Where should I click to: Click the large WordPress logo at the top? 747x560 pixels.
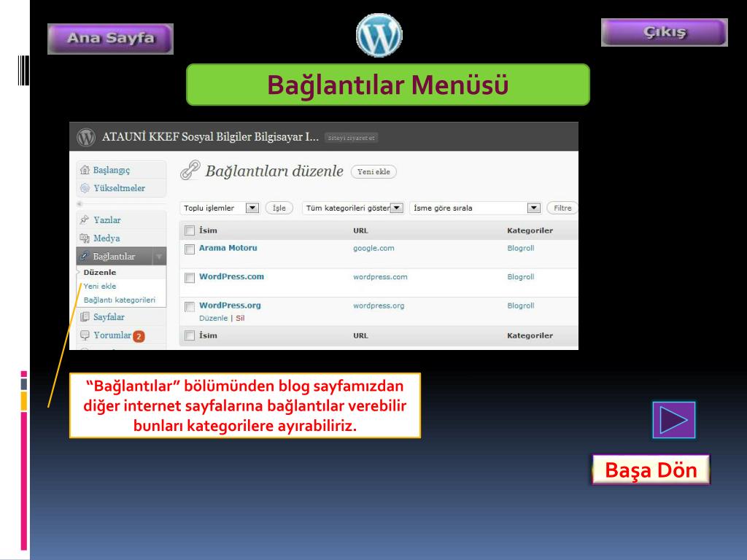click(379, 35)
